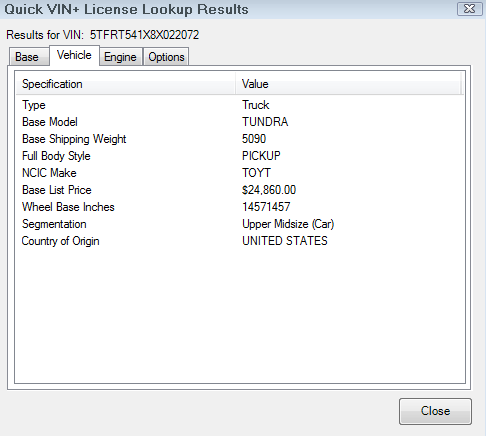This screenshot has height=436, width=486.
Task: Select the Segmentation row
Action: click(240, 224)
